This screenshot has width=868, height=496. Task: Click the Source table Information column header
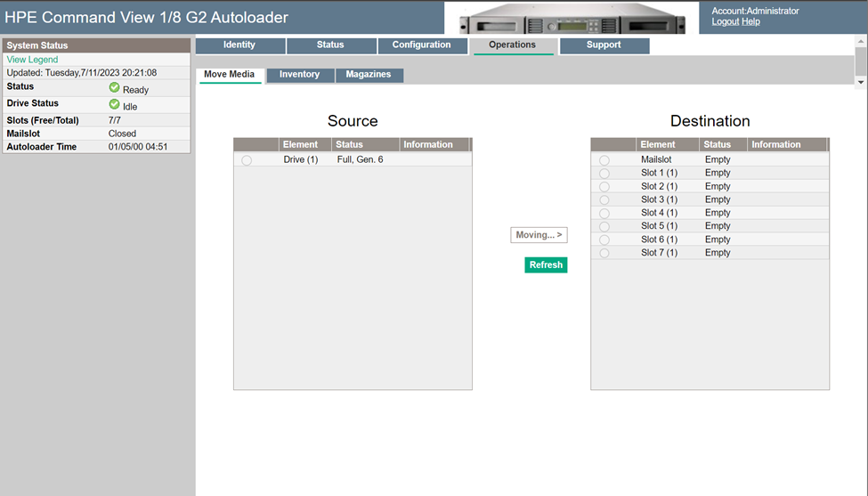[434, 144]
